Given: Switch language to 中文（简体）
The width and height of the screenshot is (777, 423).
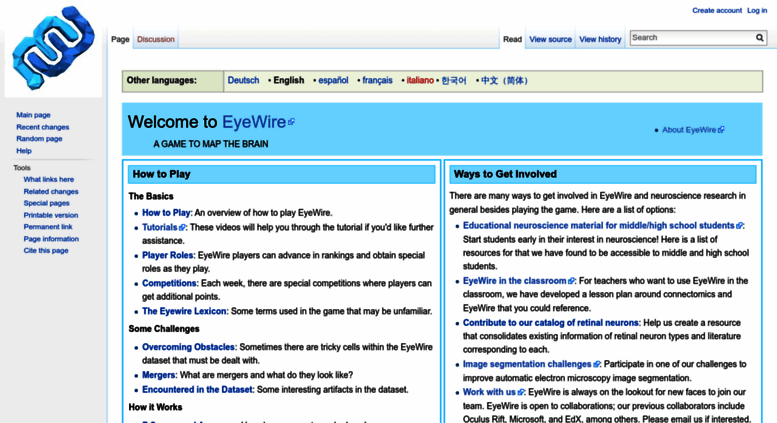Looking at the screenshot, I should click(504, 80).
